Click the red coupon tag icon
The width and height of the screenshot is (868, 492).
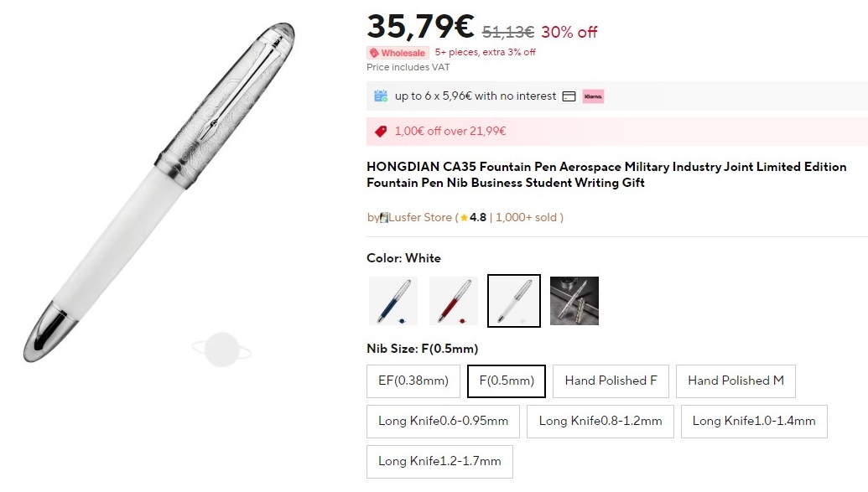point(381,131)
